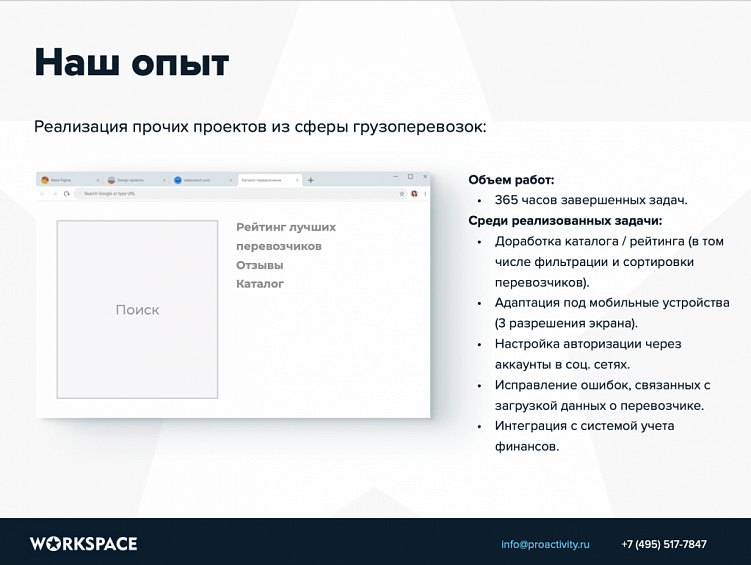Click the 365 часов завершенных задач bullet
751x565 pixels.
[x=591, y=200]
